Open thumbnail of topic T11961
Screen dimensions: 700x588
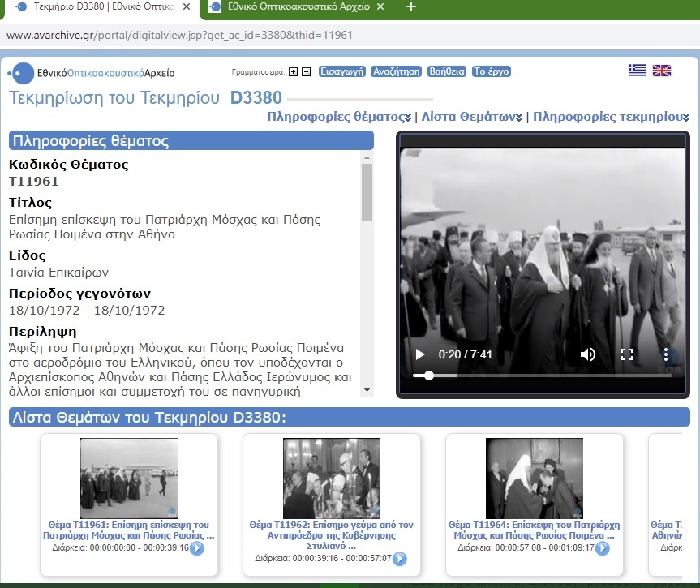129,479
